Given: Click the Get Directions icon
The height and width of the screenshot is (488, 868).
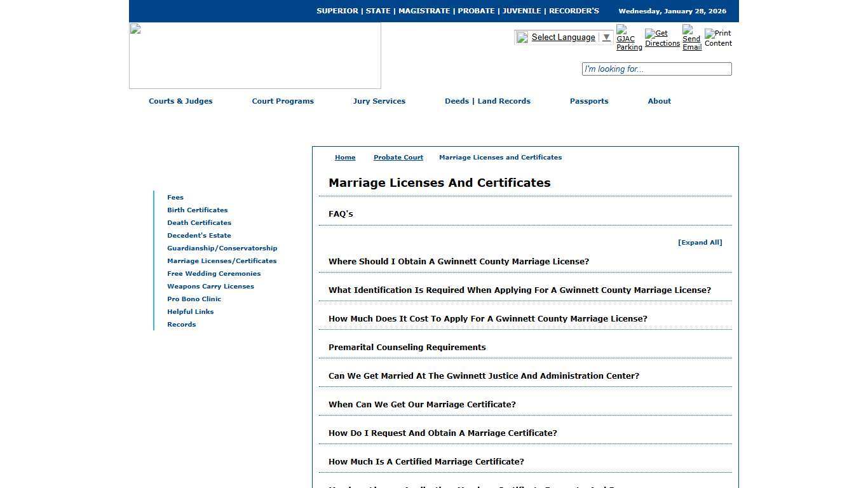Looking at the screenshot, I should coord(661,37).
